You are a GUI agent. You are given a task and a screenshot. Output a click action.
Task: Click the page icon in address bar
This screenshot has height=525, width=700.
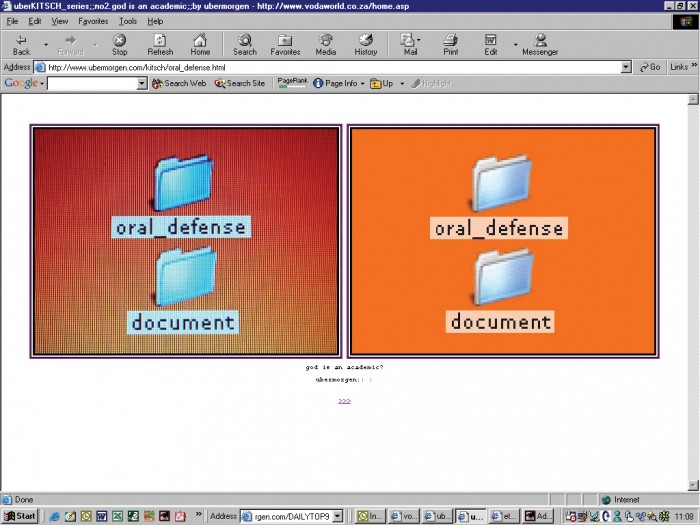pyautogui.click(x=40, y=67)
